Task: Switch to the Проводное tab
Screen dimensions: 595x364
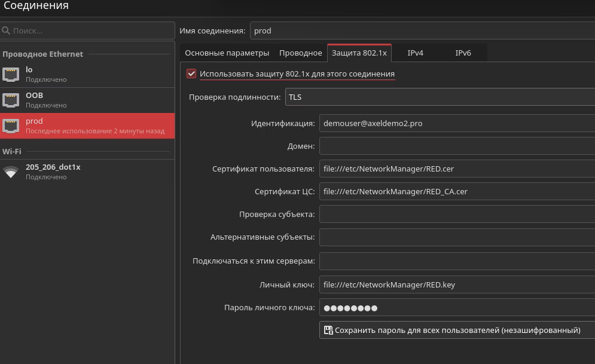Action: click(x=300, y=53)
